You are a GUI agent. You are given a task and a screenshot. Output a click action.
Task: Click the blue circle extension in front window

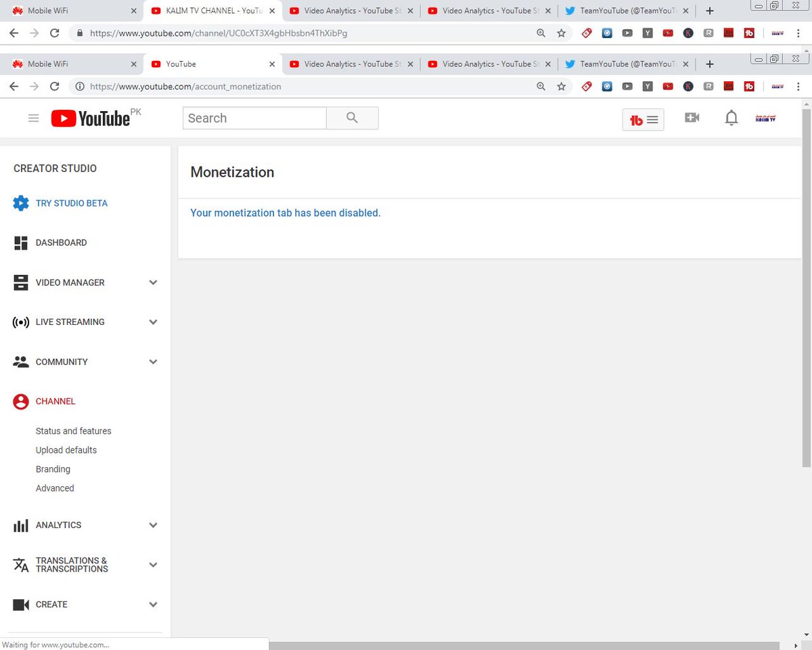coord(607,87)
